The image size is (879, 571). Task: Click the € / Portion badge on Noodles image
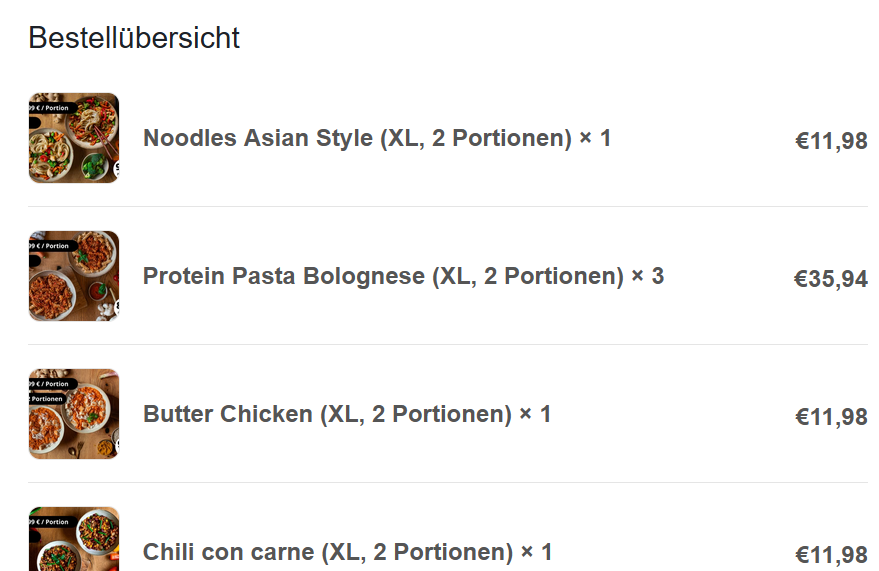[x=52, y=108]
